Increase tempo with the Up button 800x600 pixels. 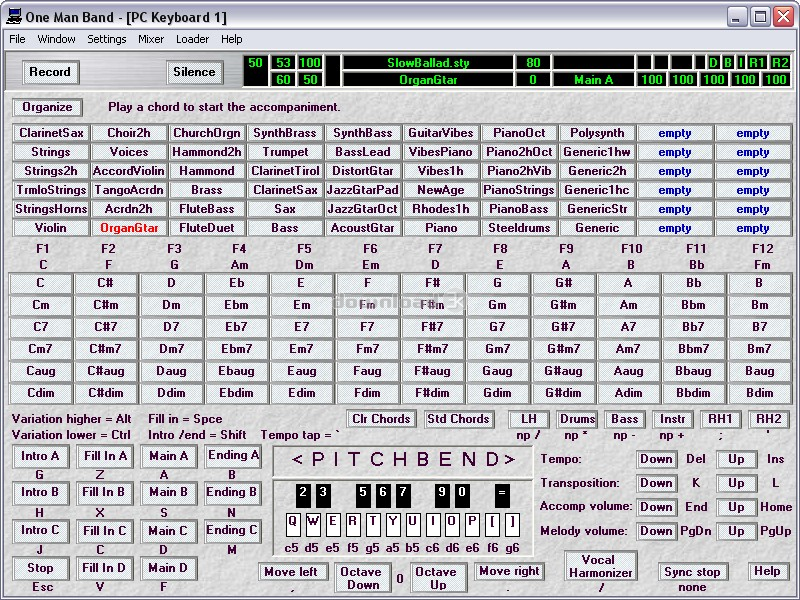click(736, 459)
